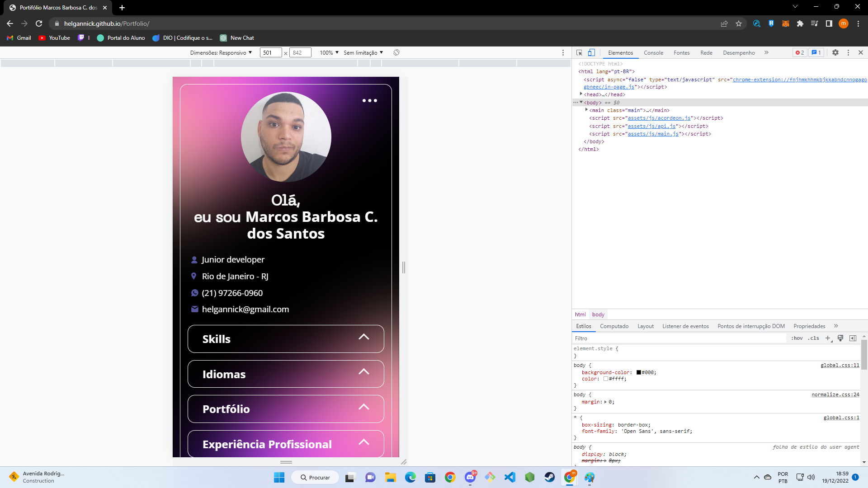Open the Dimensões: Responsivo dropdown
The height and width of the screenshot is (488, 868).
coord(221,53)
